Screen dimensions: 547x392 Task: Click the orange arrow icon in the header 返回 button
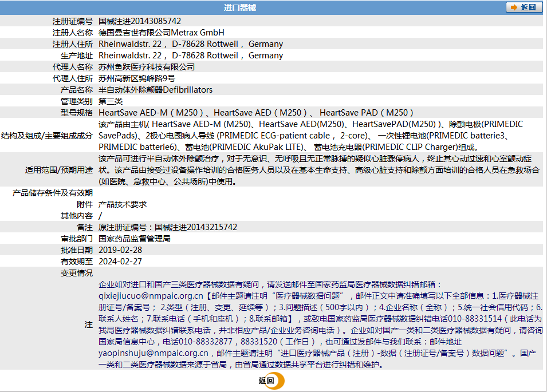point(514,7)
